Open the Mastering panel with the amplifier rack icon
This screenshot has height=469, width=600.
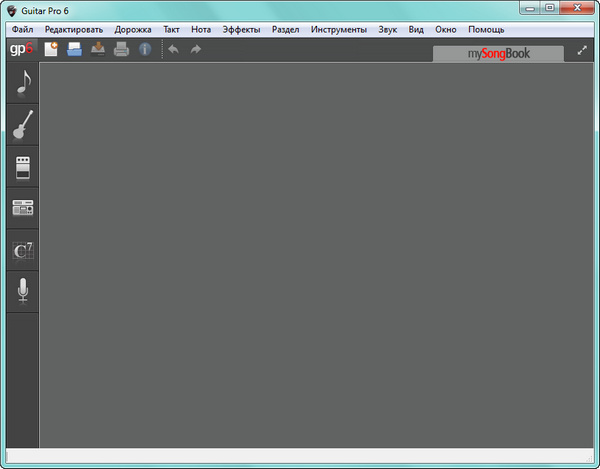(23, 208)
